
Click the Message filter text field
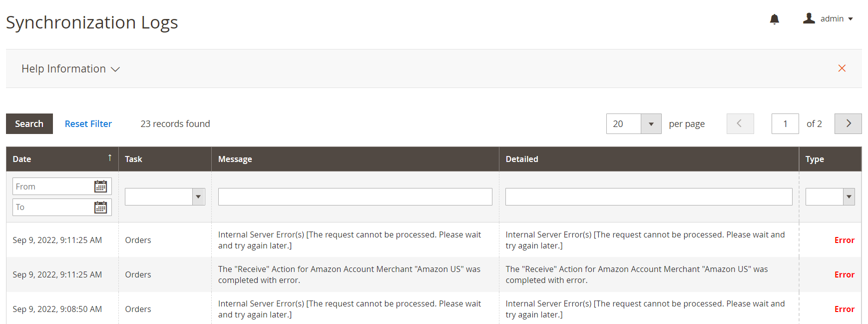pos(355,196)
